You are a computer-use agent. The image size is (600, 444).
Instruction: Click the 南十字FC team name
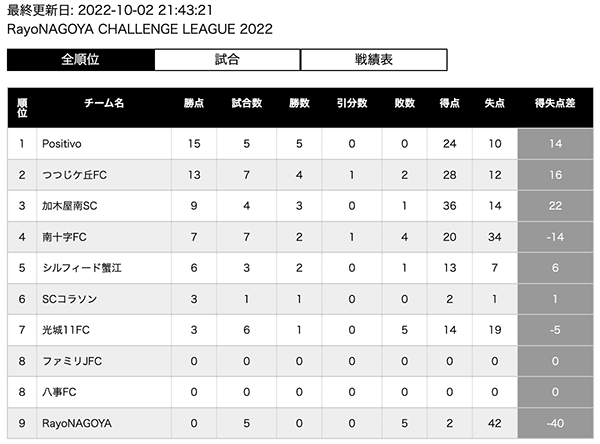pyautogui.click(x=64, y=237)
